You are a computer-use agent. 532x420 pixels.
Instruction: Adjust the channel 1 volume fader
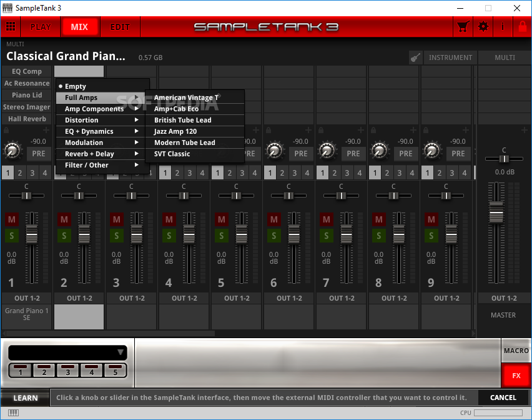[32, 234]
